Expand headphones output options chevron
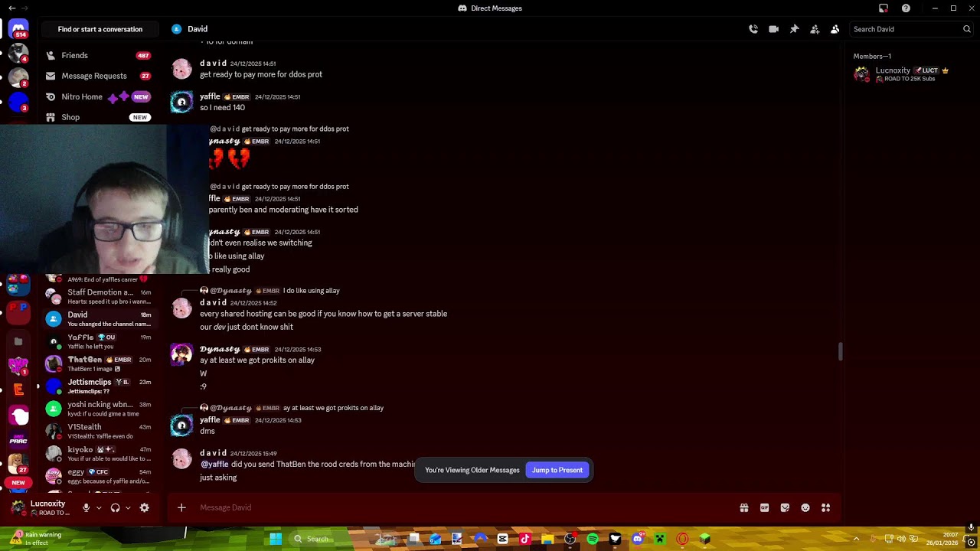The image size is (980, 551). (127, 507)
